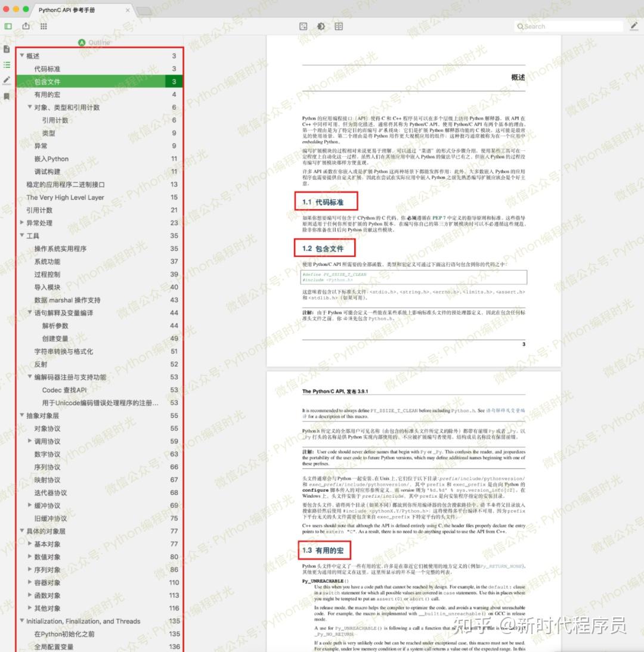Collapse the 概述 outline section
Viewport: 644px width, 652px height.
(x=22, y=55)
